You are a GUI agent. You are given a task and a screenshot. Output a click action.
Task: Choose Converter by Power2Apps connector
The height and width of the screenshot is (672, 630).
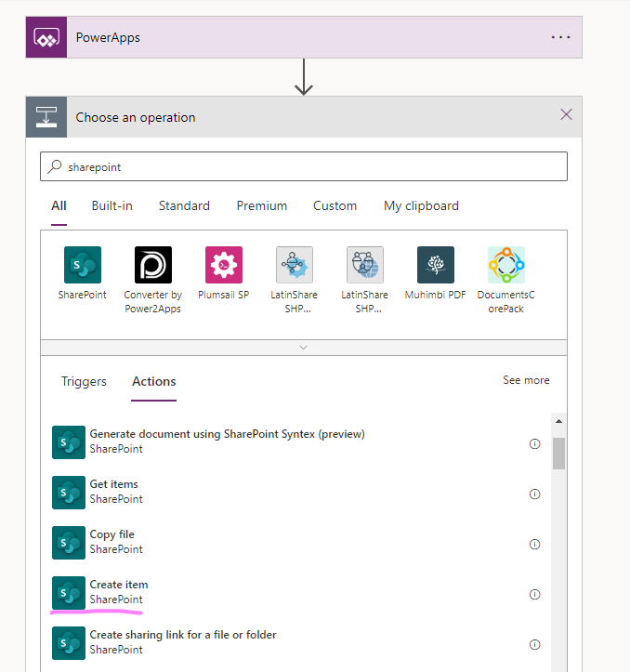click(152, 265)
